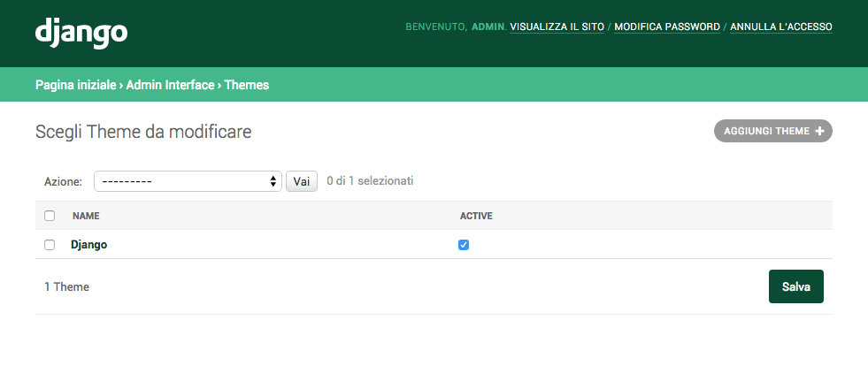Sort by the Active column header
The image size is (868, 389).
point(476,216)
